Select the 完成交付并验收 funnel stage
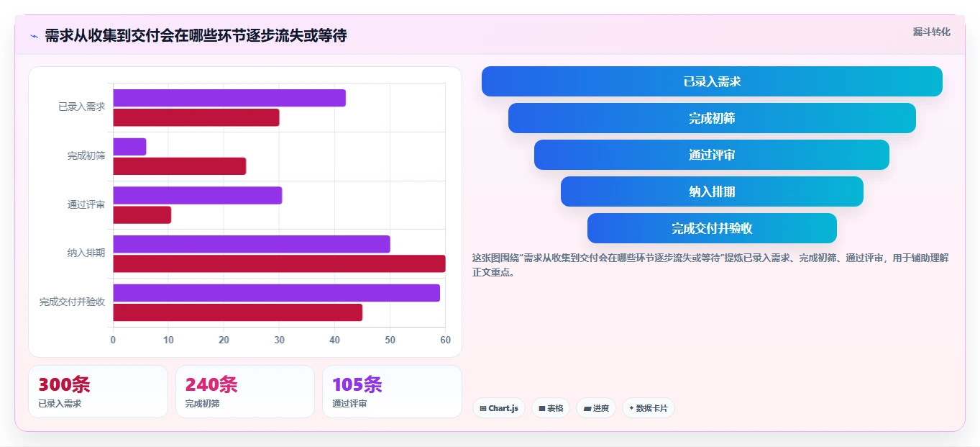The width and height of the screenshot is (980, 447). point(712,228)
